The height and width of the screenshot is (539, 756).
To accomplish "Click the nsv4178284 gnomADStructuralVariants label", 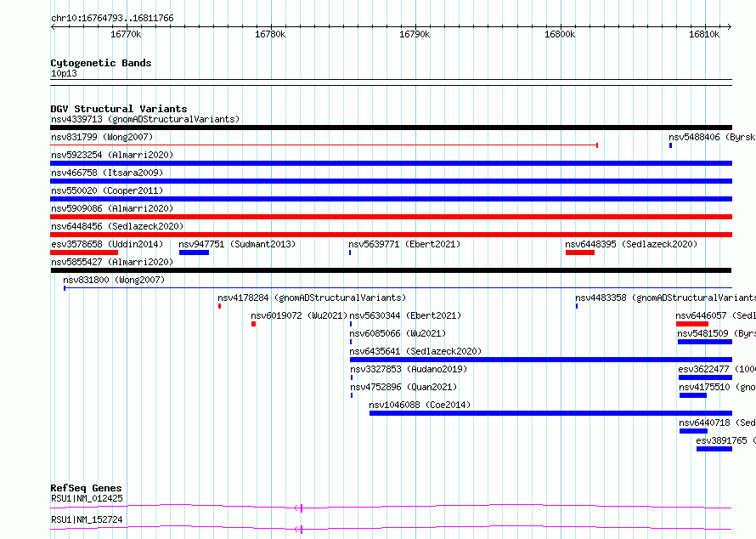I will (x=312, y=298).
